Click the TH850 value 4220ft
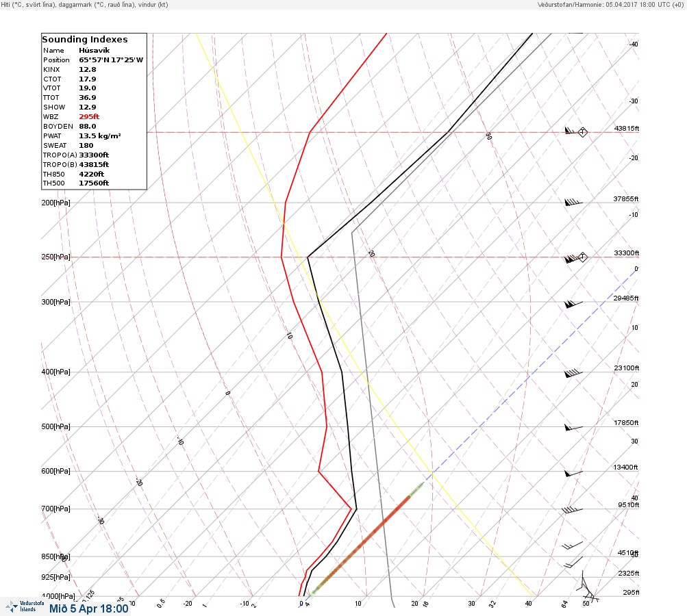This screenshot has width=687, height=616. [x=92, y=175]
